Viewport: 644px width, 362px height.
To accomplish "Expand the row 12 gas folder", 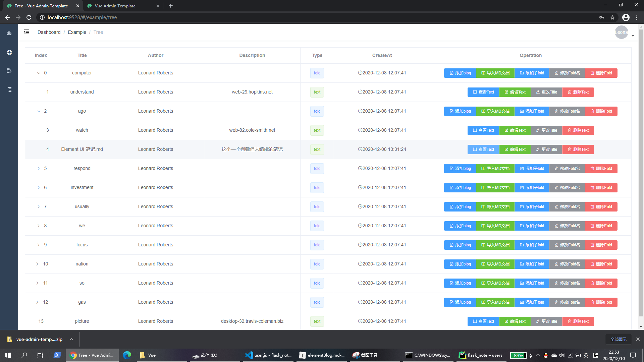I will pyautogui.click(x=37, y=302).
